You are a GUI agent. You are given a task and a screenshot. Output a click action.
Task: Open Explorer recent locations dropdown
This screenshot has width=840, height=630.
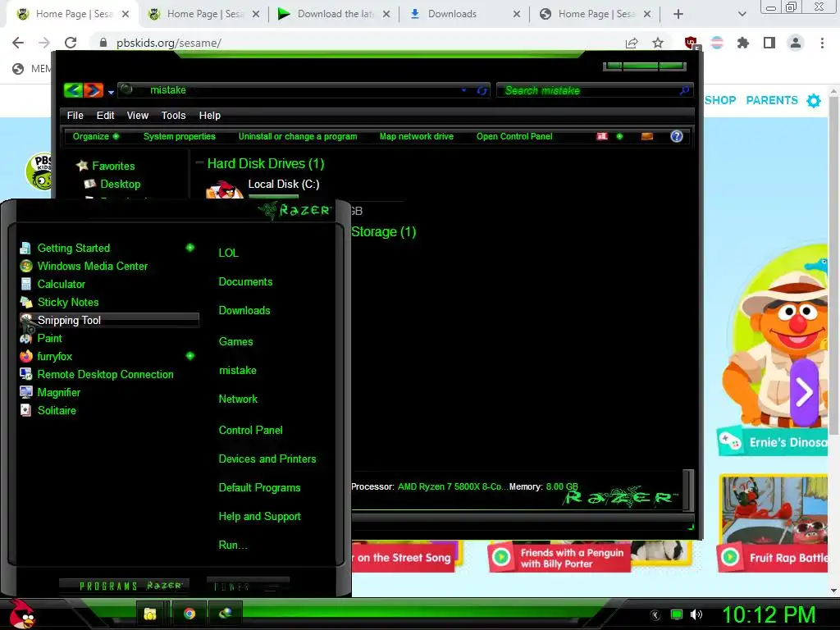(111, 92)
